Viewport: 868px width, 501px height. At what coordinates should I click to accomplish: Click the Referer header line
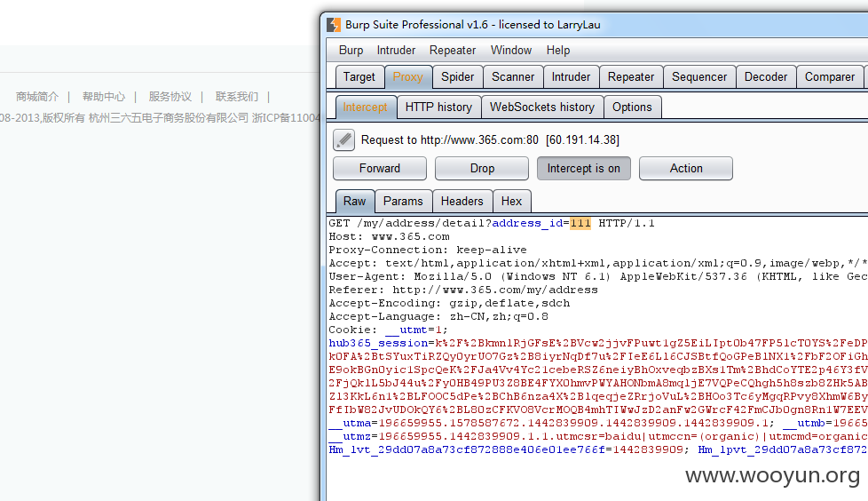463,290
